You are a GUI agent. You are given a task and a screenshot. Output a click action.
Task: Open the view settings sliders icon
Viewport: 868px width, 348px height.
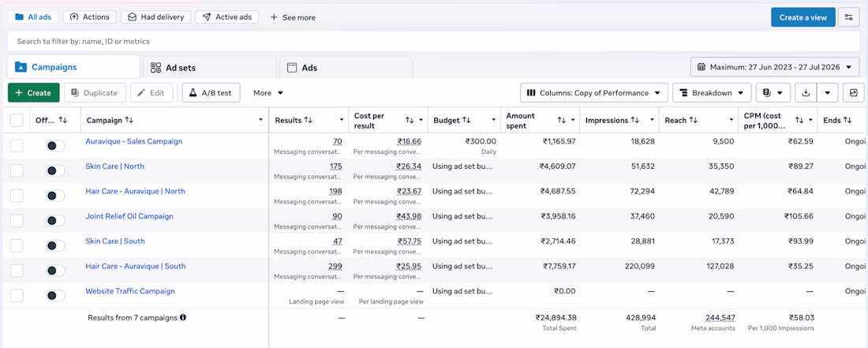click(848, 17)
